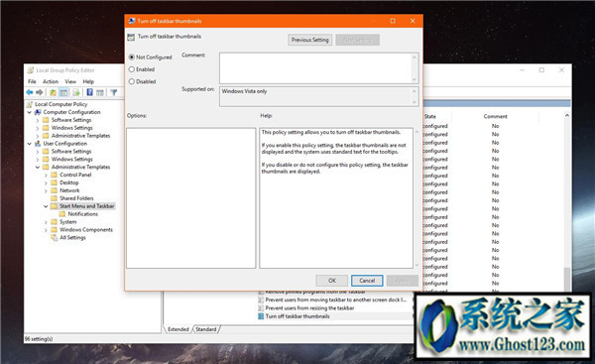Click the Local Computer Policy root icon

pyautogui.click(x=30, y=104)
